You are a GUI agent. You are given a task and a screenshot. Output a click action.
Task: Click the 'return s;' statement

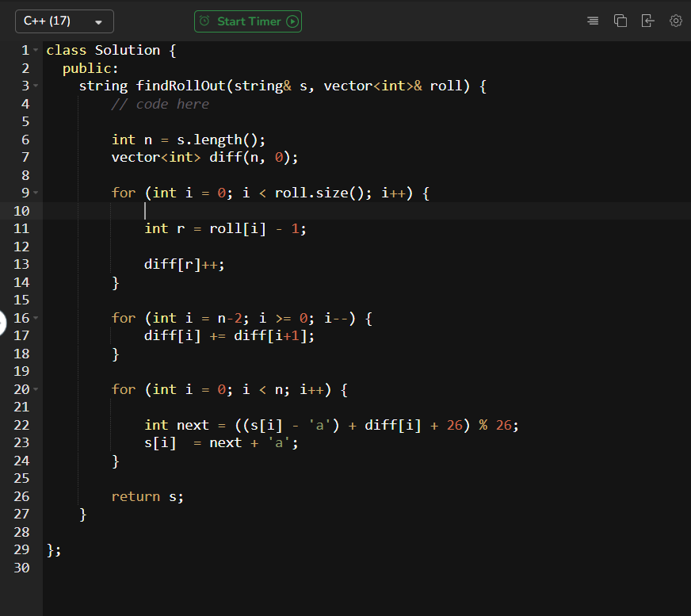coord(147,496)
